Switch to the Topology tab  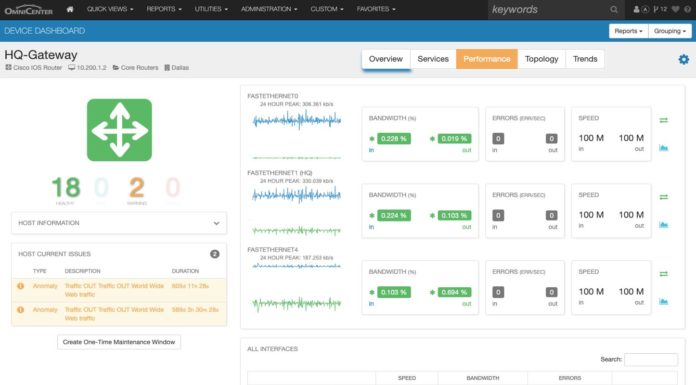click(x=542, y=59)
